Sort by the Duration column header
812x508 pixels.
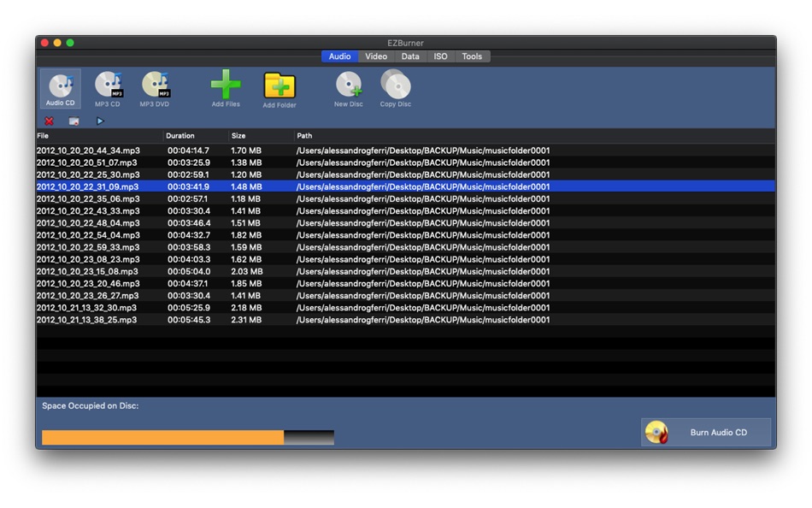[x=196, y=136]
